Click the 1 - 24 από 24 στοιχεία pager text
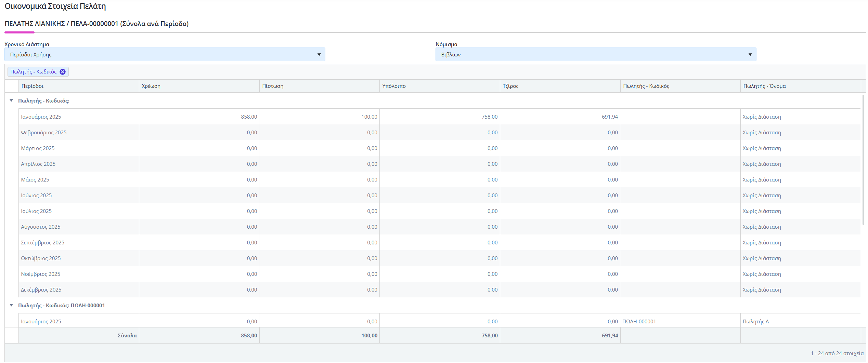This screenshot has width=868, height=363. point(837,353)
